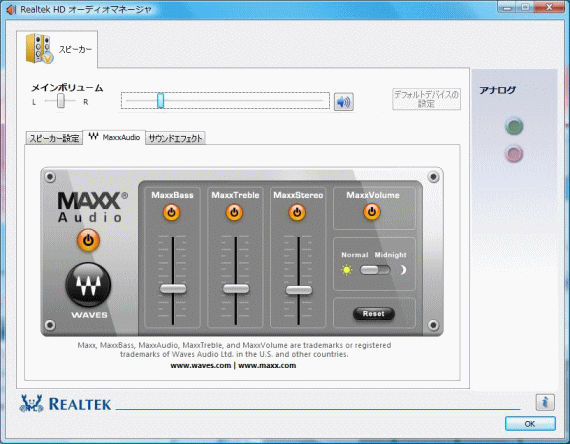Open www.waves.com link text

pos(201,365)
